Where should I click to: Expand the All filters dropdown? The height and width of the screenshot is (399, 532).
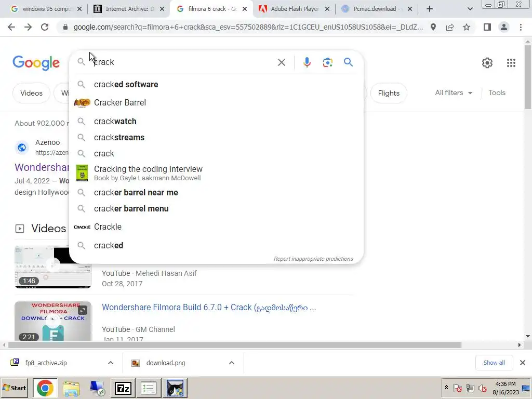pyautogui.click(x=454, y=92)
